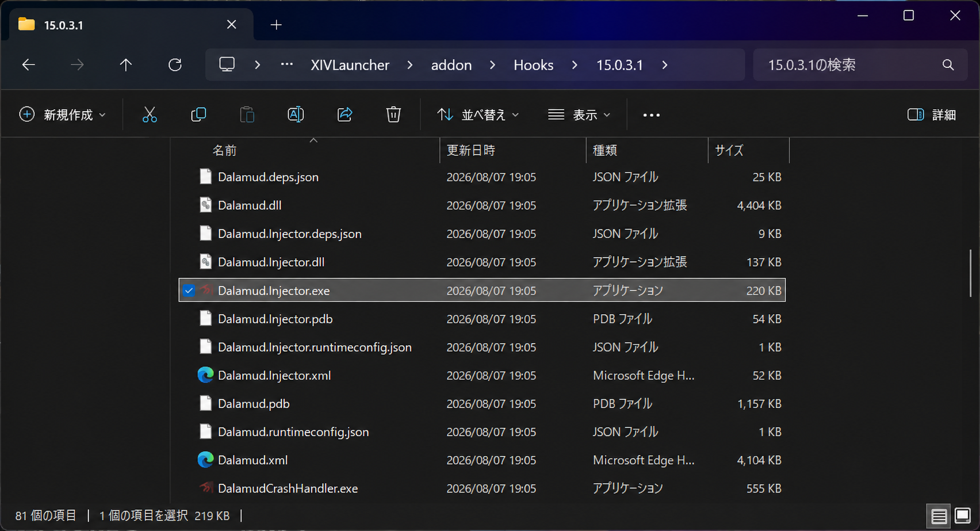
Task: Click the Dalamud.Injector.dll file icon
Action: [205, 262]
